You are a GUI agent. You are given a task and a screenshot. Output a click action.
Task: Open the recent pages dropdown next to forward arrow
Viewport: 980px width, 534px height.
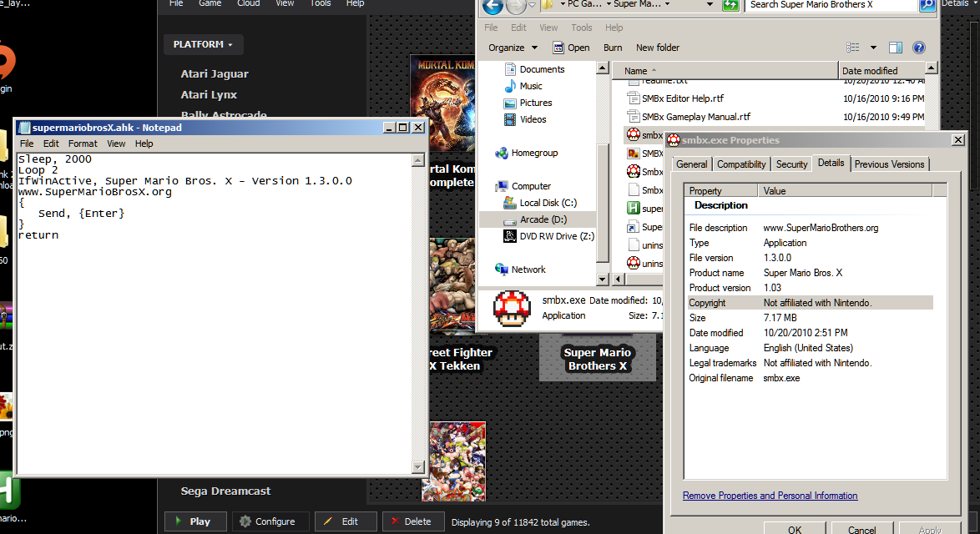tap(532, 5)
